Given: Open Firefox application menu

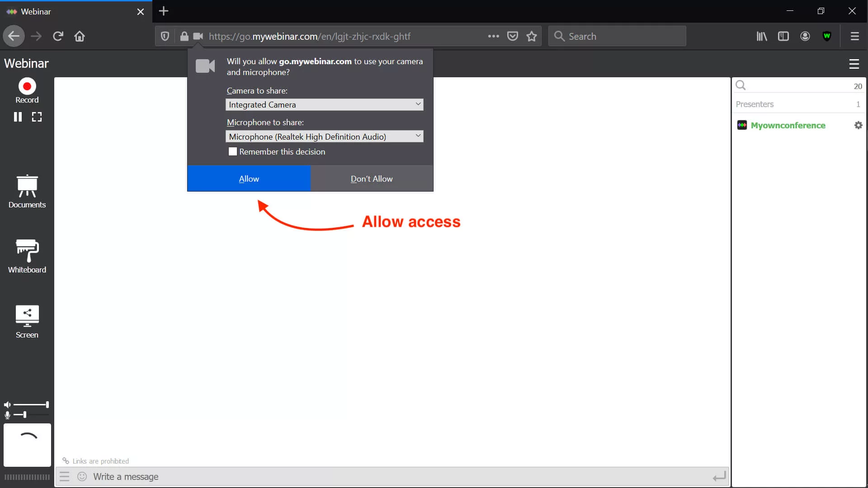Looking at the screenshot, I should 854,36.
